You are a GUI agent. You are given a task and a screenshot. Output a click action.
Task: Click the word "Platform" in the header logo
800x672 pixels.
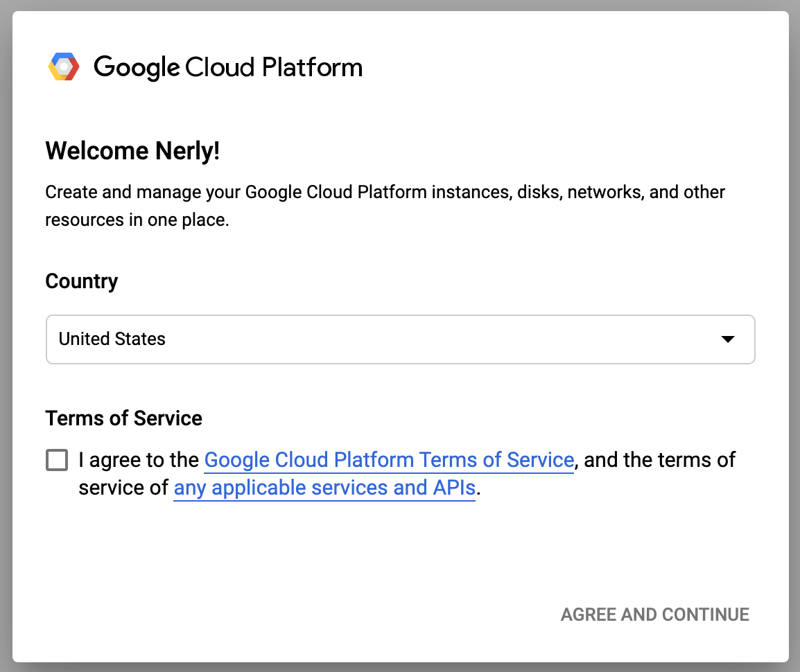[312, 67]
